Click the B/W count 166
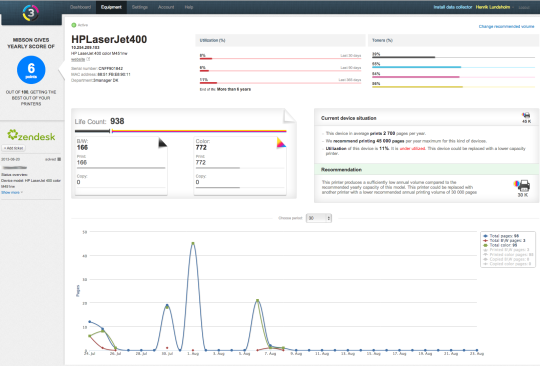Image resolution: width=540 pixels, height=366 pixels. click(82, 147)
